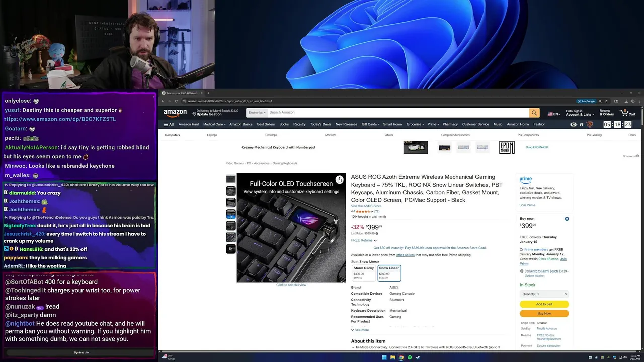Viewport: 644px width, 362px height.
Task: Click the browser address bar URL
Action: 230,101
